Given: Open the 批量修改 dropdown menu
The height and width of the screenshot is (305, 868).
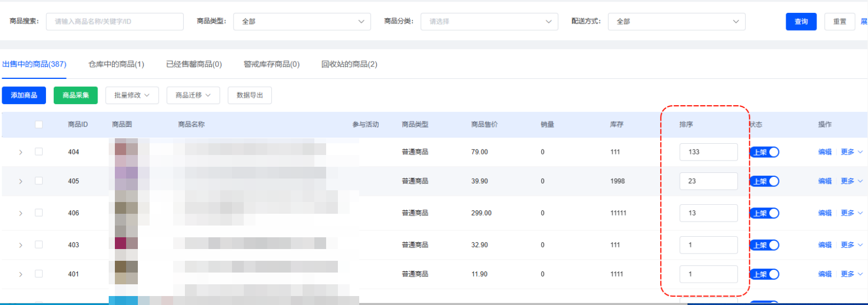Looking at the screenshot, I should coord(132,95).
